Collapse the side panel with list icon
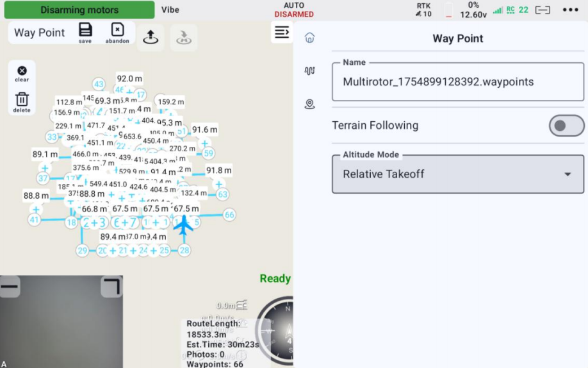 click(x=282, y=32)
